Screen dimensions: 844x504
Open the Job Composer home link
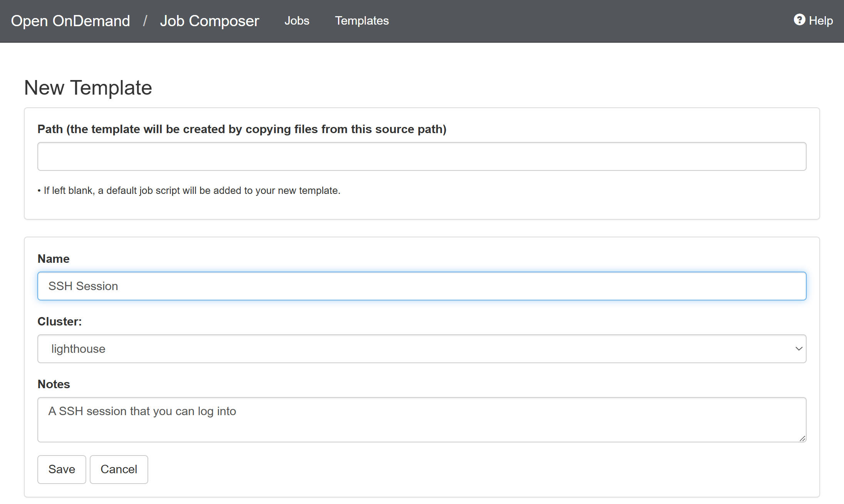209,21
